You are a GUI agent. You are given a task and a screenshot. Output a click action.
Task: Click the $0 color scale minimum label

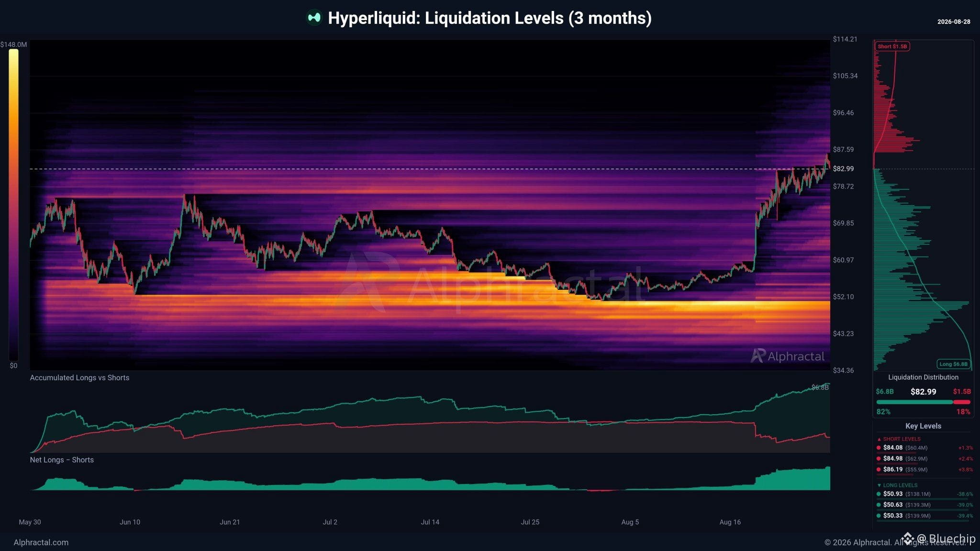tap(13, 365)
